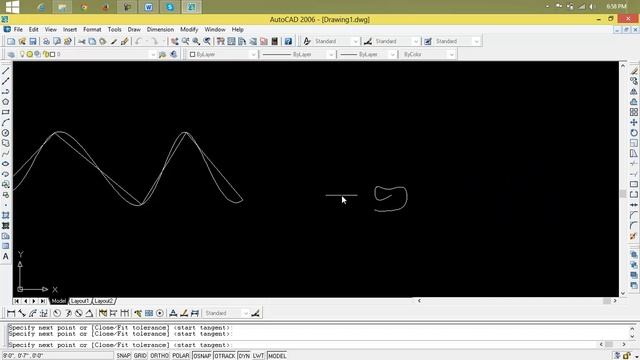Toggle OTRACK in status bar

[225, 356]
